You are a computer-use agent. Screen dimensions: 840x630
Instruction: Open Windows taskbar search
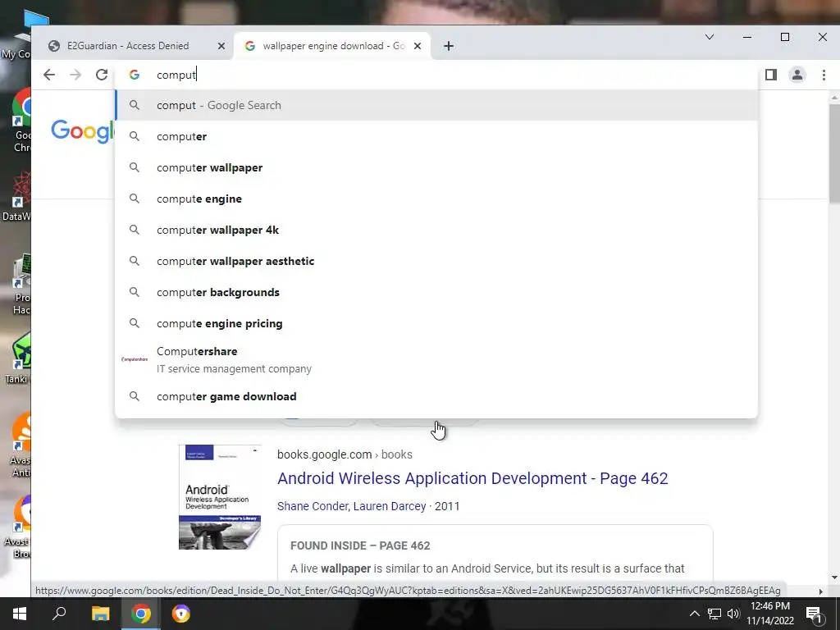tap(59, 614)
